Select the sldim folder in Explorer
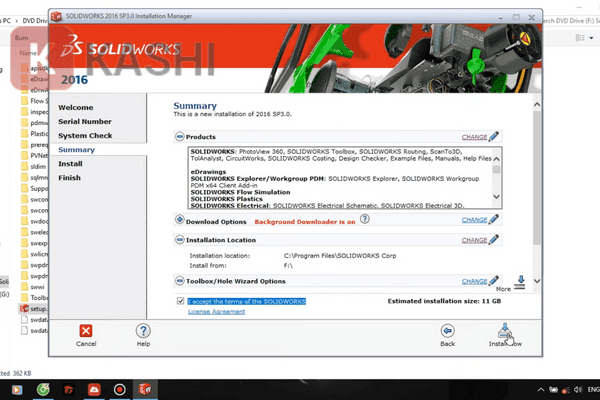 tap(34, 167)
